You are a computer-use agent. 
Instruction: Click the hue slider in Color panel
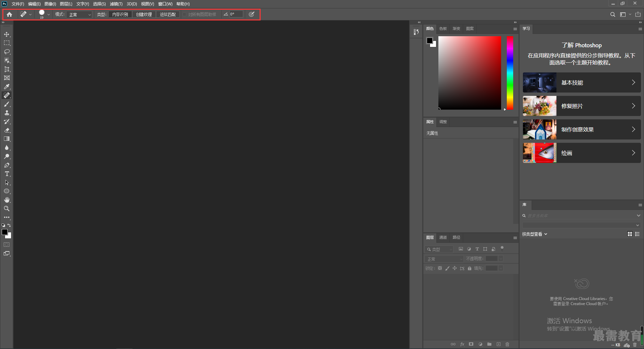pos(510,73)
